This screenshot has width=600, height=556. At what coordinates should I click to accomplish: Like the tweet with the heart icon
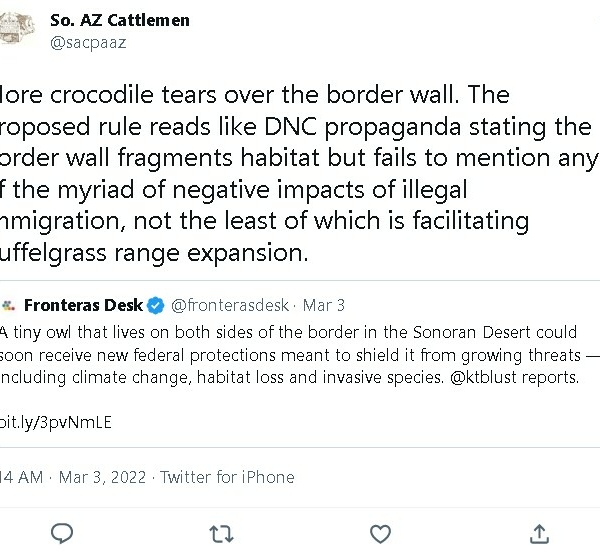tap(380, 533)
